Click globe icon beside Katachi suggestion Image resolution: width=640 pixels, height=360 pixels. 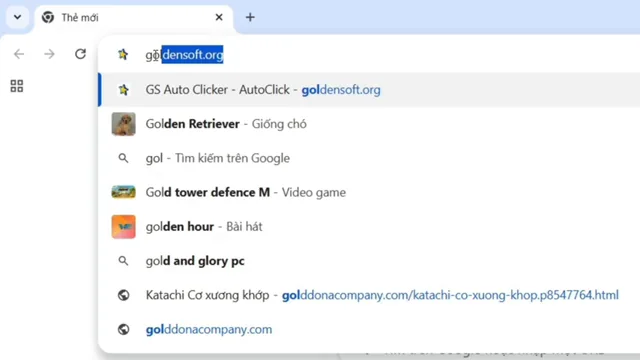123,295
